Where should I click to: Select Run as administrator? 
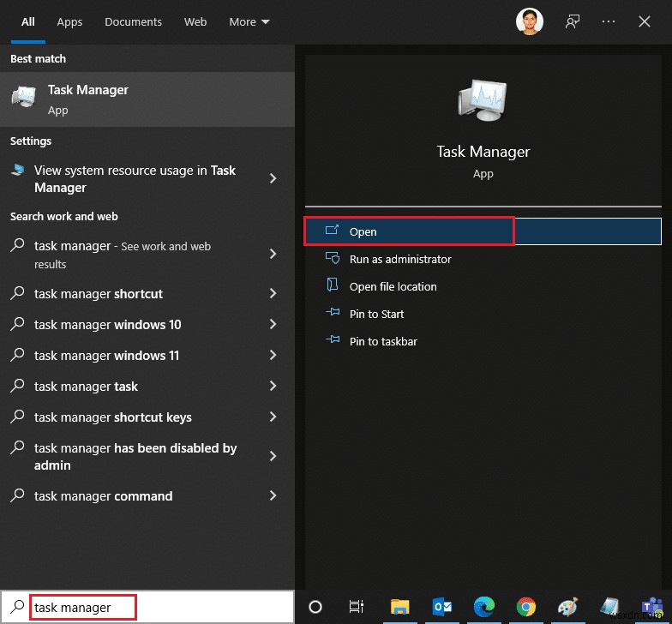(399, 259)
